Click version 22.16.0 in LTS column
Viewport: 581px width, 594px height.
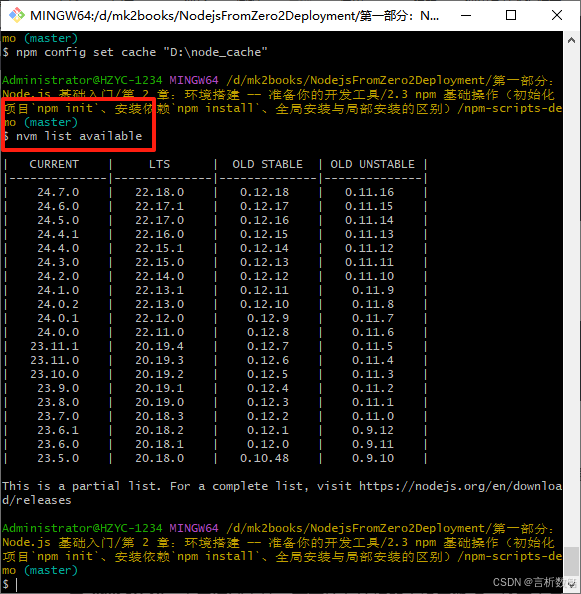159,234
